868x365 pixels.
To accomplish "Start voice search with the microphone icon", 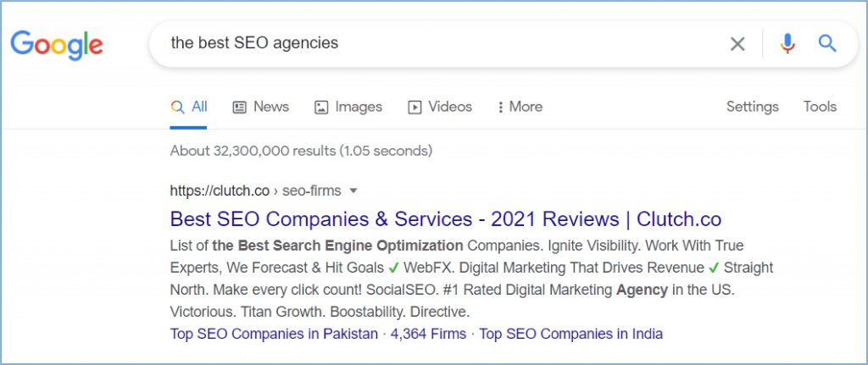I will click(x=787, y=44).
